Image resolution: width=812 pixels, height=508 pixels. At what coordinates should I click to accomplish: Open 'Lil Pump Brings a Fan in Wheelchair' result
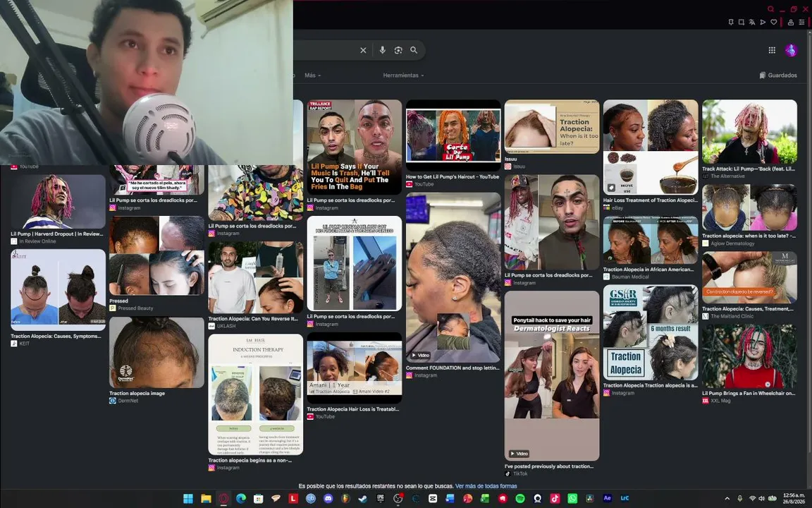point(749,394)
